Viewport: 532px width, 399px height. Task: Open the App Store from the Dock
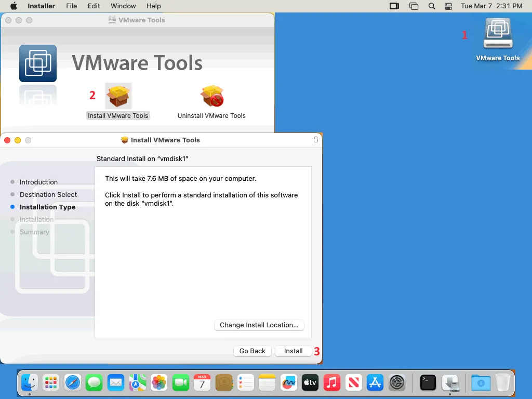pyautogui.click(x=375, y=383)
